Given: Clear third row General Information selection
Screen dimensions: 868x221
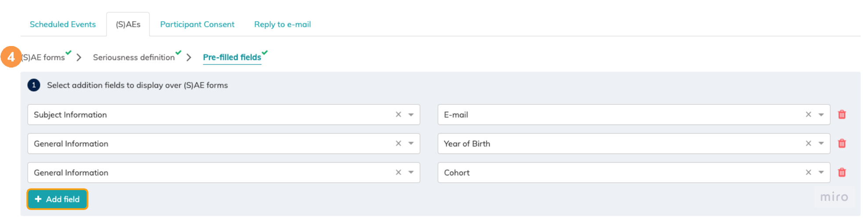Looking at the screenshot, I should [x=398, y=172].
